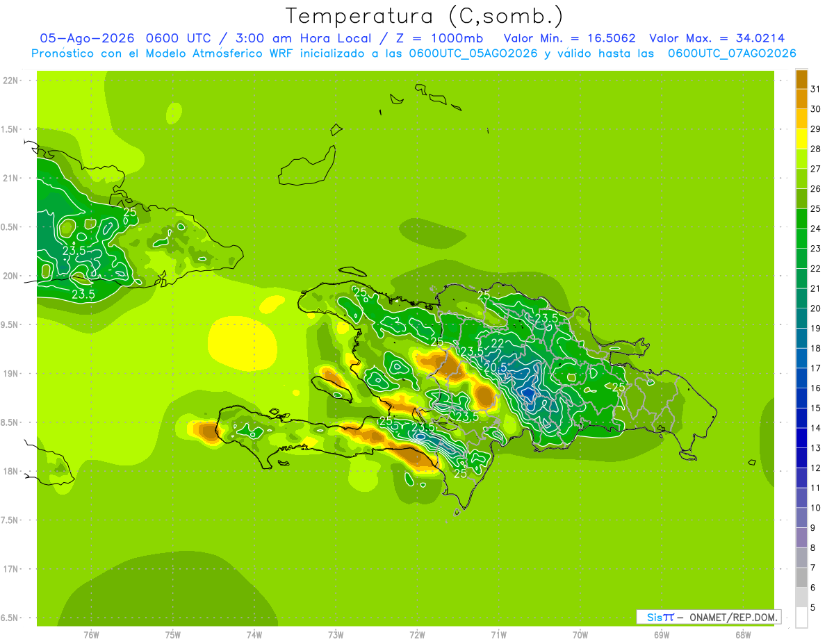This screenshot has width=834, height=644.
Task: Click the legend value 23
Action: coord(815,249)
